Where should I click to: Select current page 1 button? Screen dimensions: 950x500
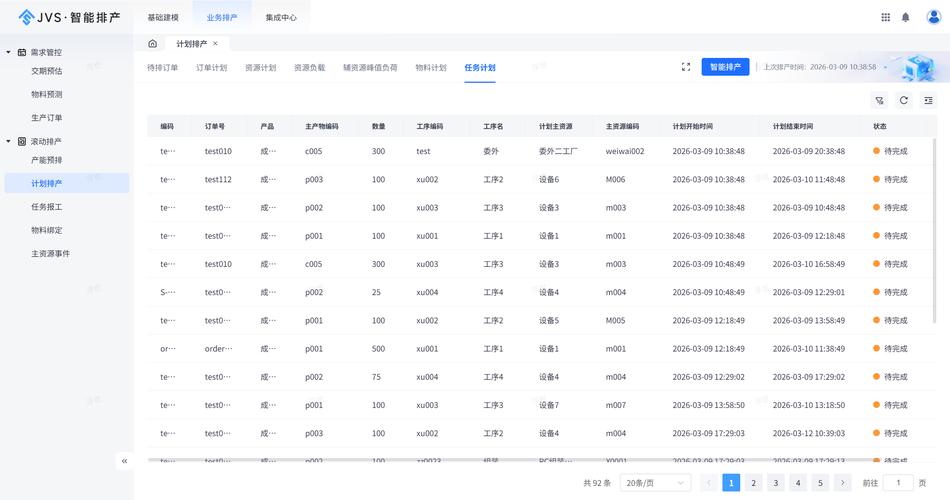(731, 483)
